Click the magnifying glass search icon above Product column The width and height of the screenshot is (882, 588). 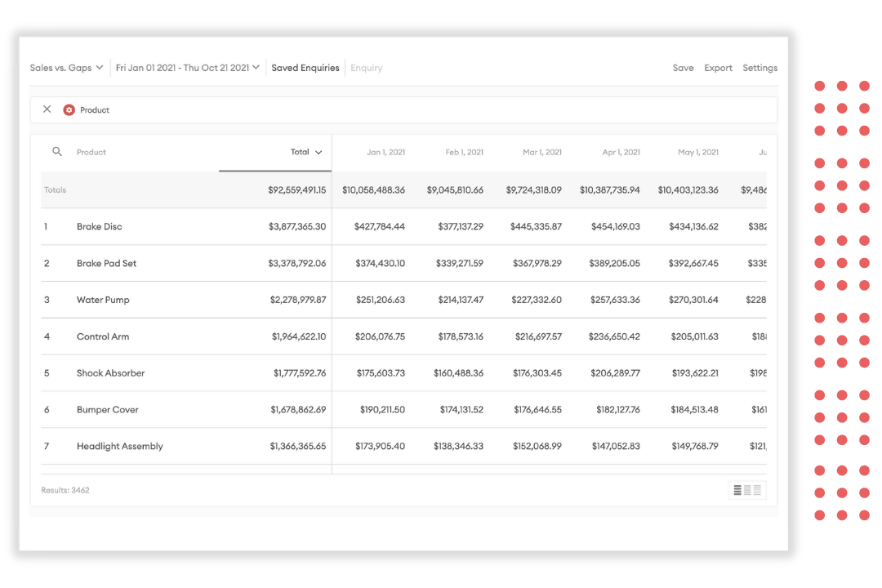tap(56, 152)
